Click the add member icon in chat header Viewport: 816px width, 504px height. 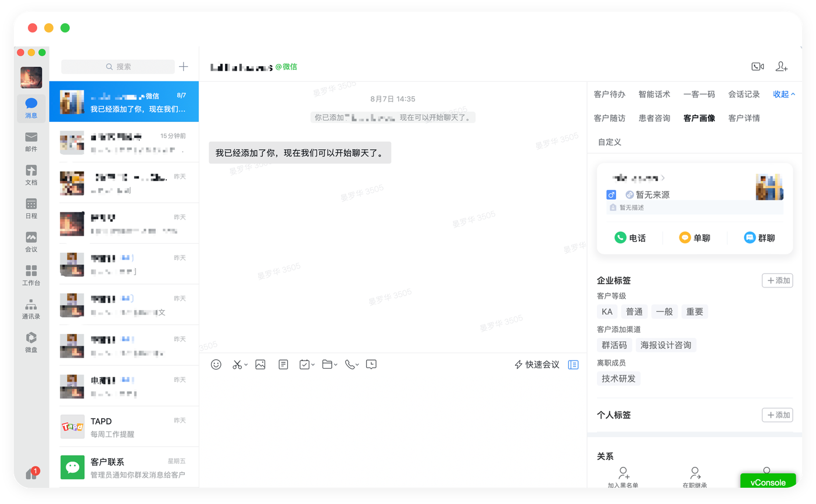(782, 67)
